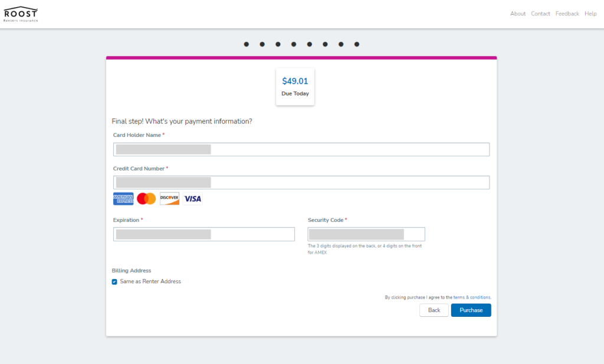Open the Help menu link

590,14
